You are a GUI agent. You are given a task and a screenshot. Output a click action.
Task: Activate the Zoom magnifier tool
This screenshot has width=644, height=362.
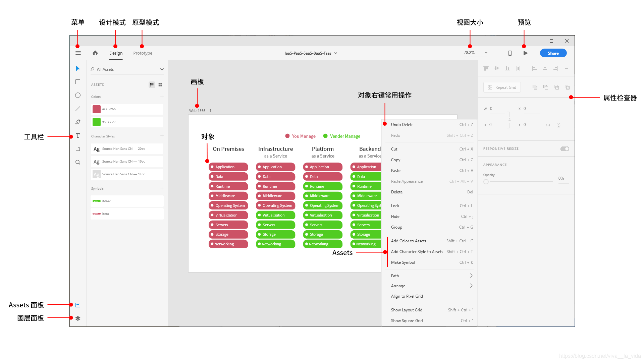[78, 162]
